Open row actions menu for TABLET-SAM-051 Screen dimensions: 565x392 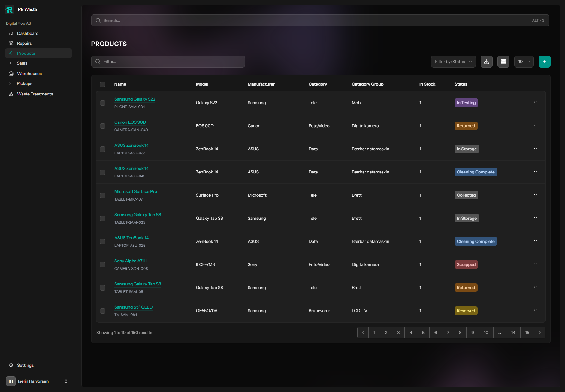(x=535, y=287)
